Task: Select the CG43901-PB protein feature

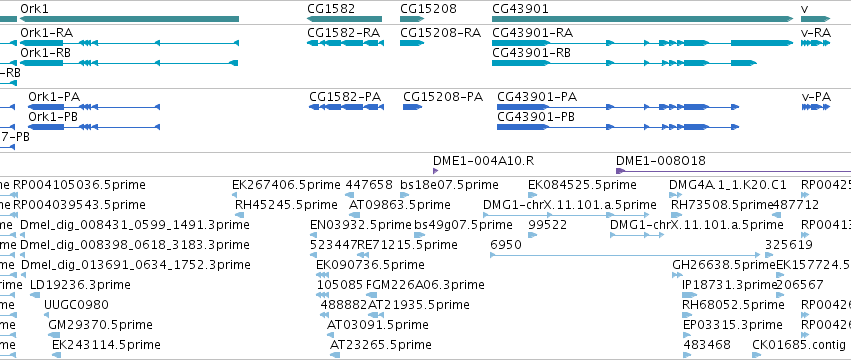Action: pyautogui.click(x=618, y=127)
